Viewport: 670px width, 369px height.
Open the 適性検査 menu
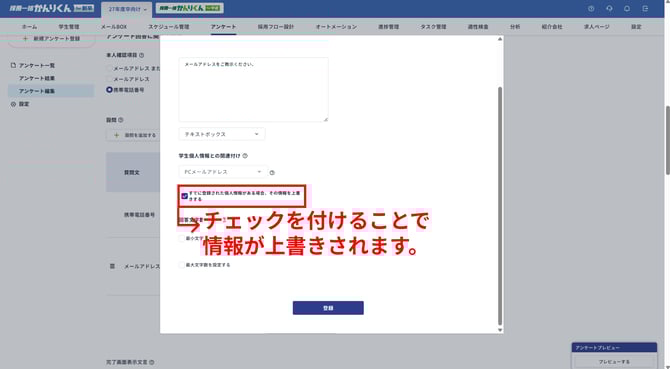coord(478,26)
